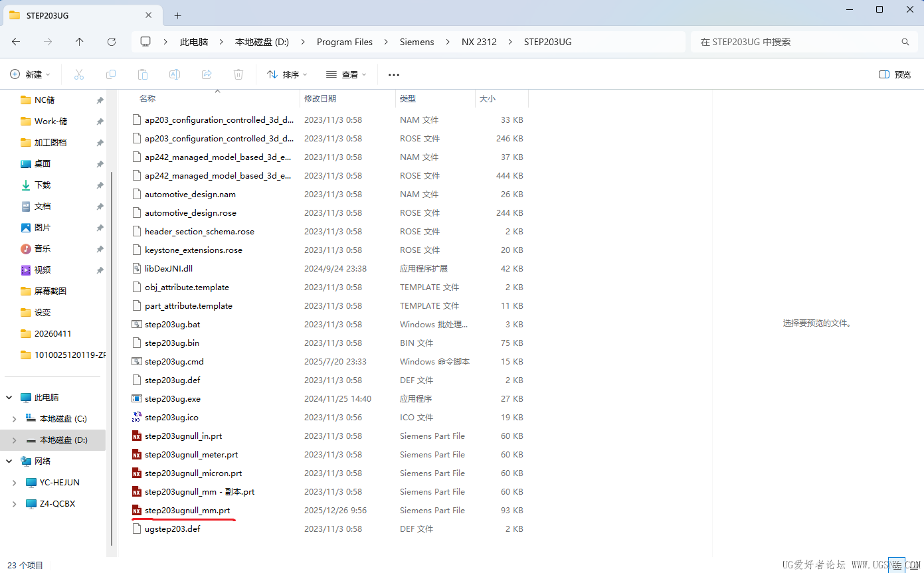Image resolution: width=924 pixels, height=573 pixels.
Task: Click the Delete trash icon
Action: click(238, 74)
